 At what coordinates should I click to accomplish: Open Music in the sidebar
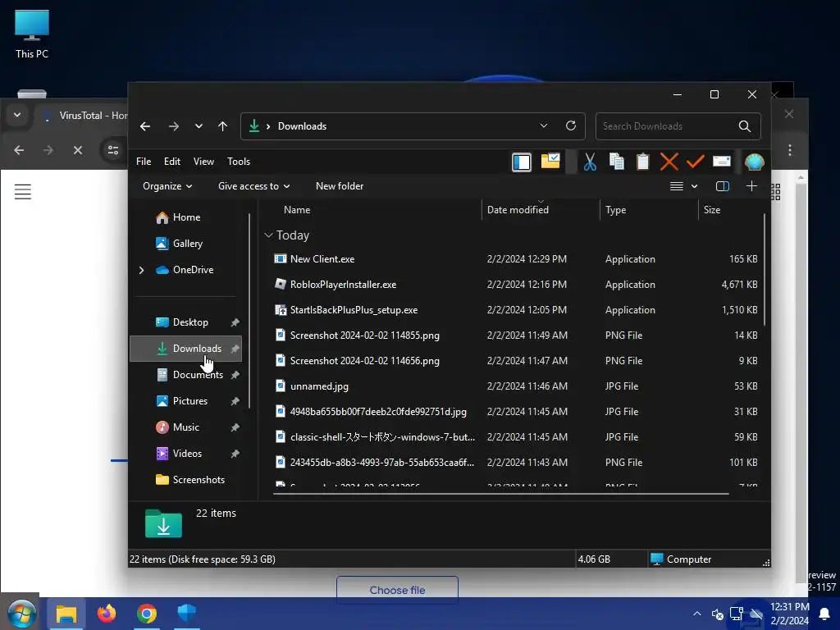click(x=186, y=427)
